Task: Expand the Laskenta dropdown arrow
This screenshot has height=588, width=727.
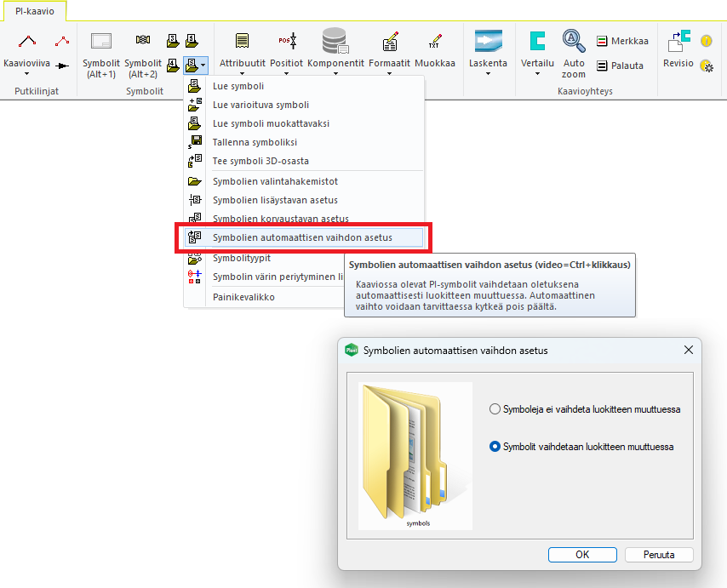Action: coord(488,74)
